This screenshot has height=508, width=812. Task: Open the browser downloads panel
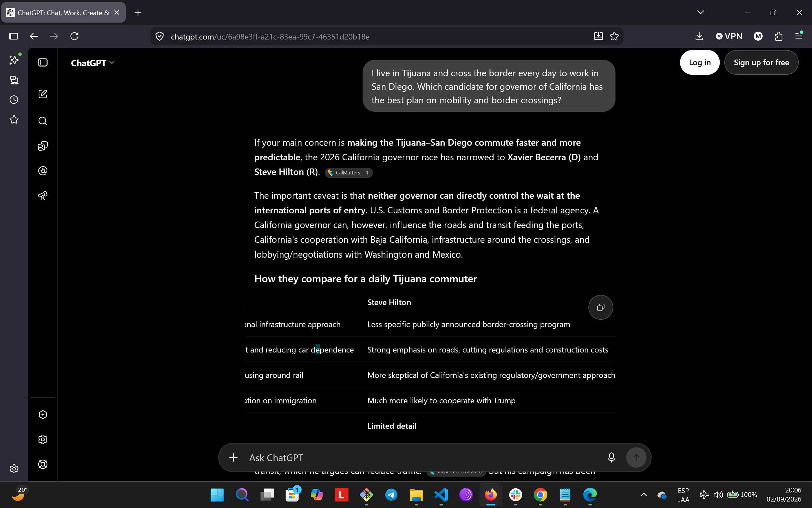(699, 36)
